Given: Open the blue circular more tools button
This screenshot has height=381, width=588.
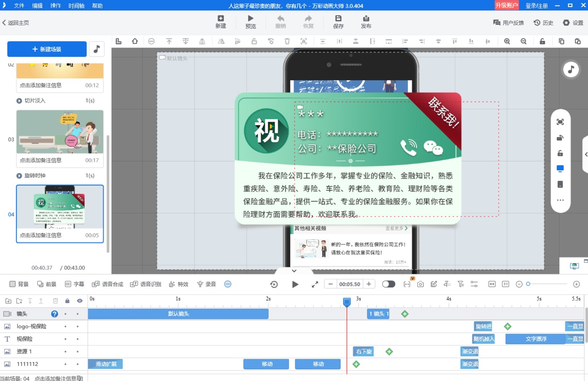Looking at the screenshot, I should [228, 284].
